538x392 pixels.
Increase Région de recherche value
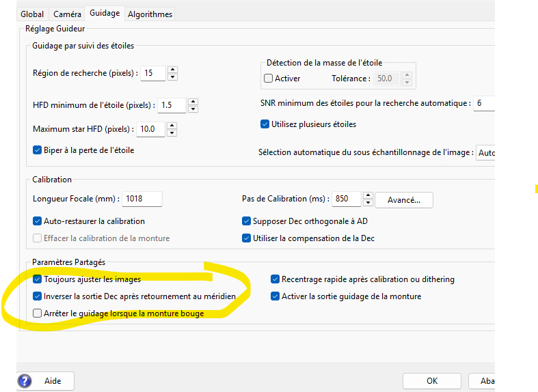tap(172, 70)
